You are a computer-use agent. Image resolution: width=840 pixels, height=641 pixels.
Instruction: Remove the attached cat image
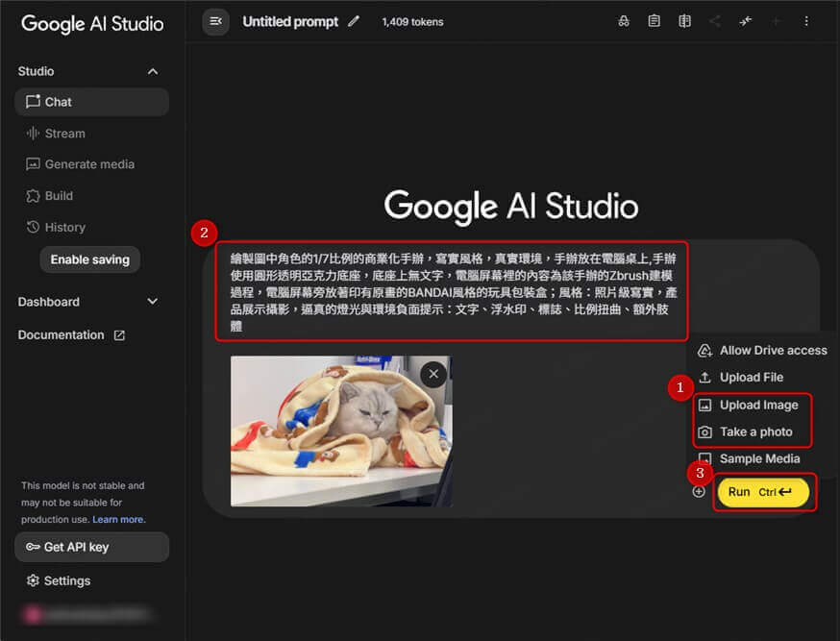click(x=433, y=374)
